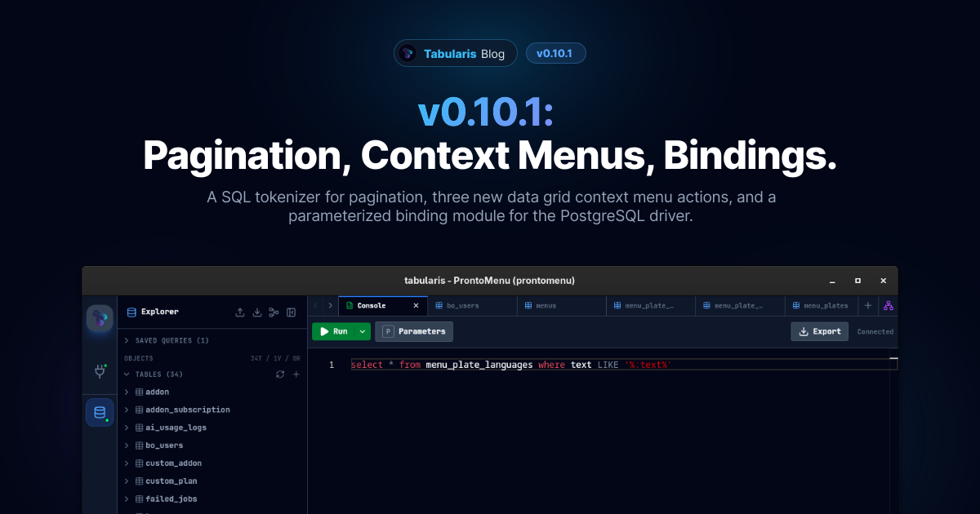Open the query Parameters button
The image size is (980, 514).
414,331
